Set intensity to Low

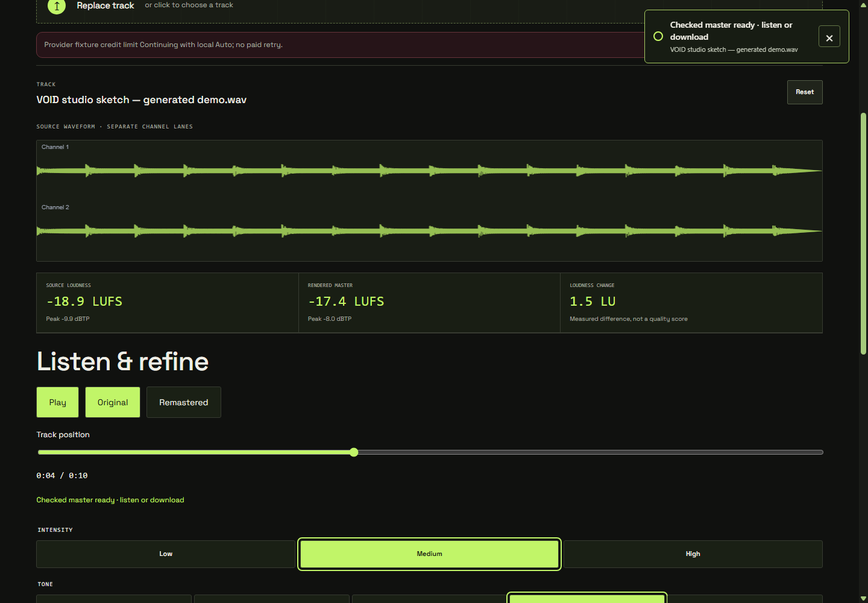[x=166, y=554]
